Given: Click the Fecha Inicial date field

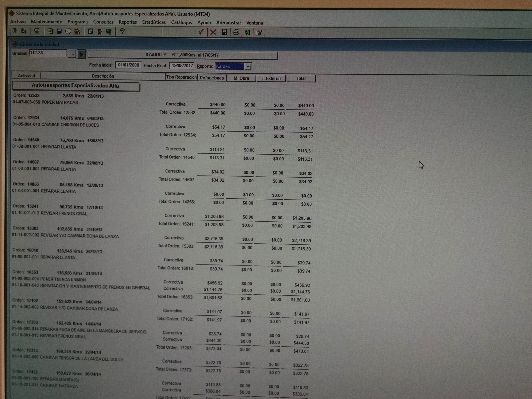Looking at the screenshot, I should tap(128, 65).
